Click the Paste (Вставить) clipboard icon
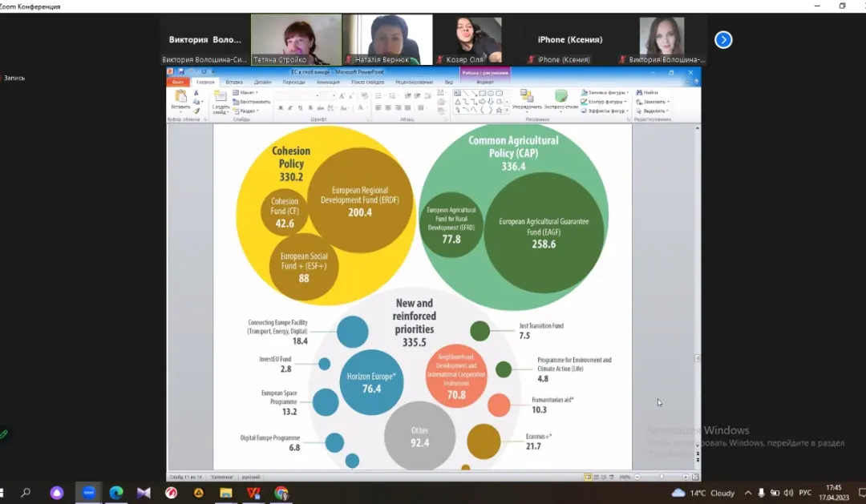This screenshot has height=504, width=866. (180, 96)
